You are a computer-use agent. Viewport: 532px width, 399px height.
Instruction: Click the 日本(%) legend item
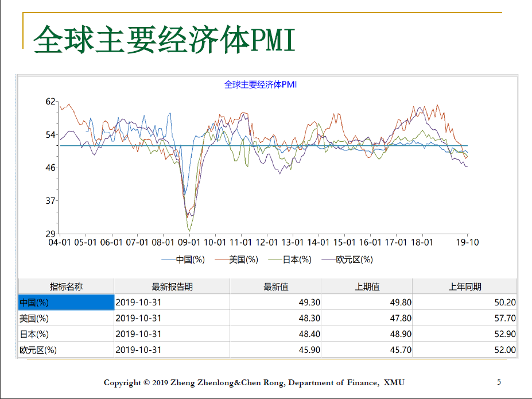tap(290, 259)
